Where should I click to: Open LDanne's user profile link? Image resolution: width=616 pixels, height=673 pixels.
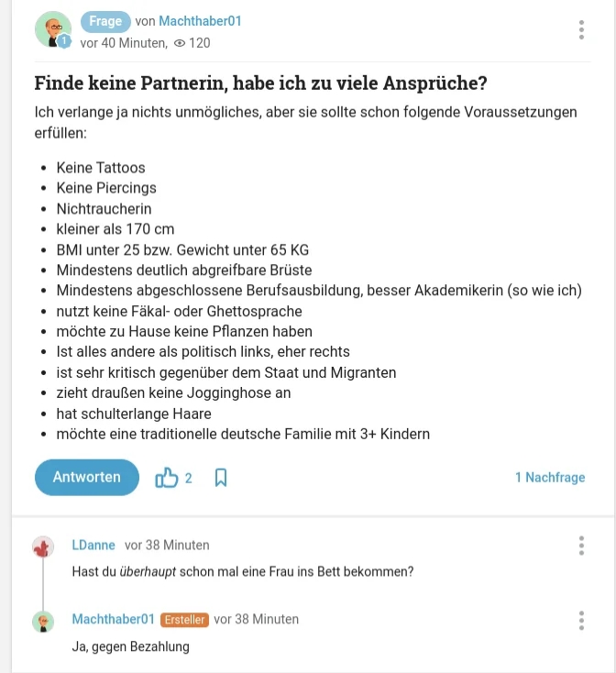[93, 545]
